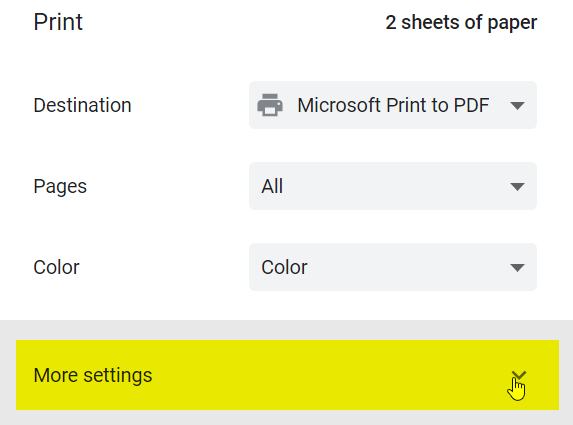This screenshot has height=425, width=573.
Task: Click the More settings label text
Action: point(93,375)
